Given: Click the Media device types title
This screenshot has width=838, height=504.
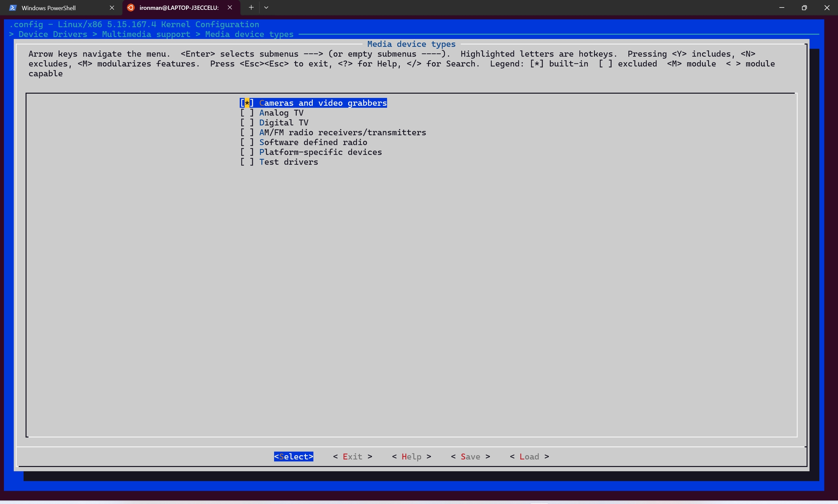Looking at the screenshot, I should tap(411, 44).
